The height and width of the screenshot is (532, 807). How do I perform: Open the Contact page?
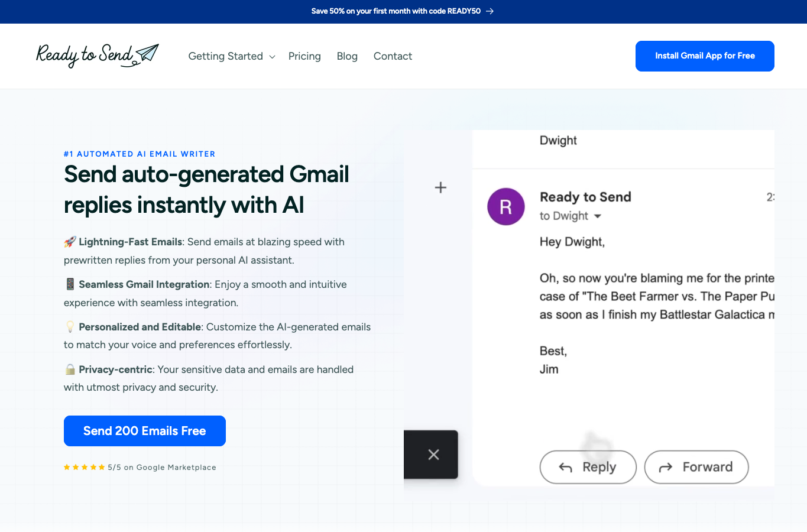point(393,56)
